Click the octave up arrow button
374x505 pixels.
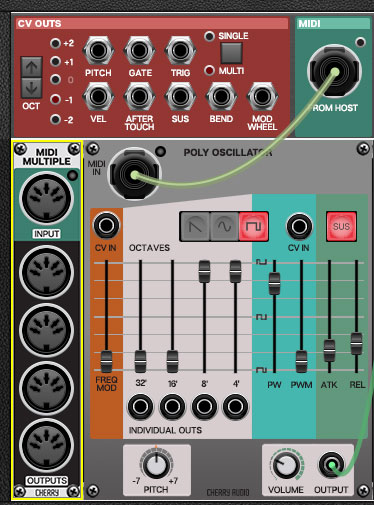pyautogui.click(x=32, y=68)
